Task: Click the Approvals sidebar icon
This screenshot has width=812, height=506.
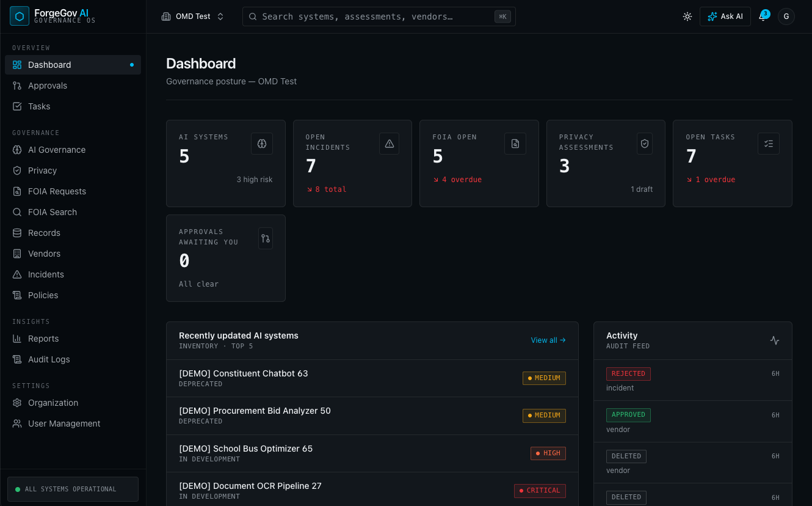Action: pyautogui.click(x=17, y=86)
